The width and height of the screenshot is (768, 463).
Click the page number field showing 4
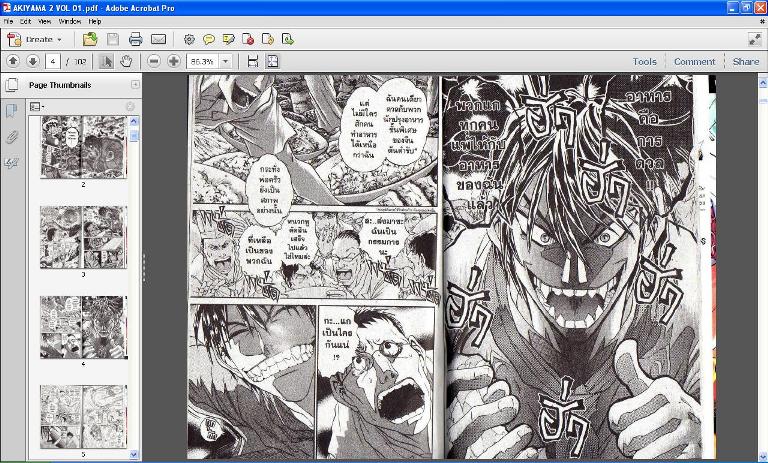coord(52,62)
